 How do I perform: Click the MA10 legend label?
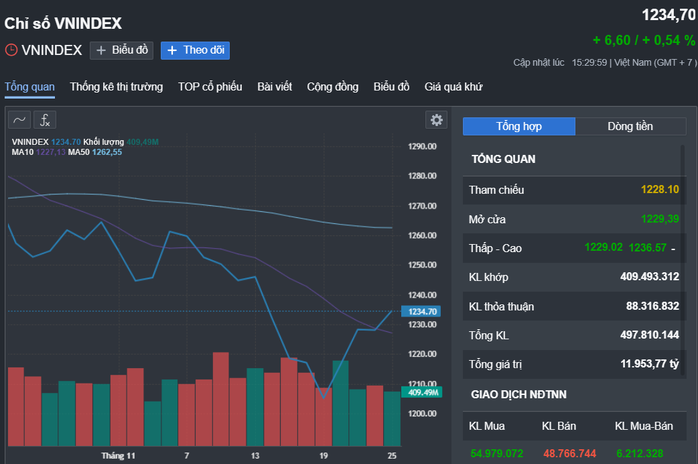coord(39,152)
